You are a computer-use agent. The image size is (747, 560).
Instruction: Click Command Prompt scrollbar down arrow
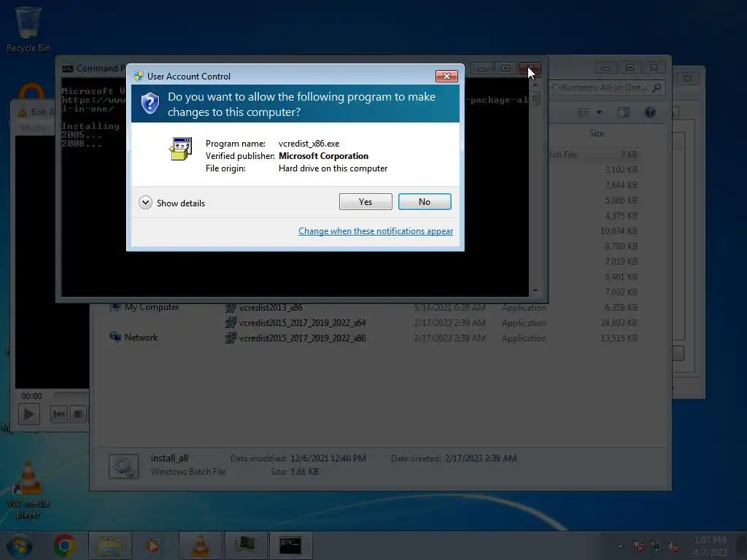(x=535, y=290)
